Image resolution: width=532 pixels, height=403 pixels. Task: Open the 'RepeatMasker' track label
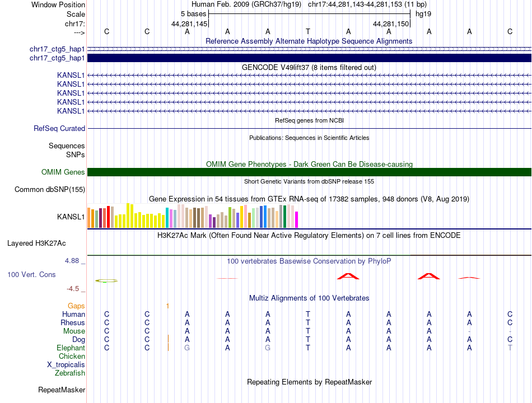[x=62, y=390]
